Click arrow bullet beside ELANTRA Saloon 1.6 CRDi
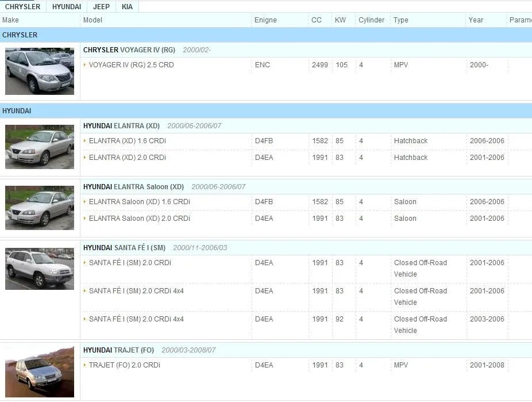 84,201
